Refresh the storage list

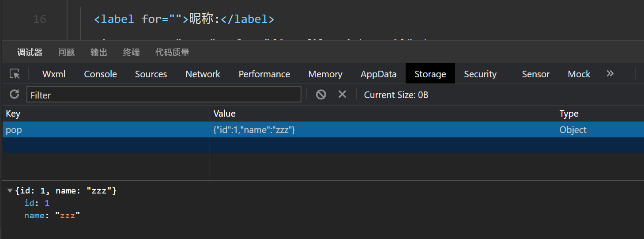tap(15, 94)
